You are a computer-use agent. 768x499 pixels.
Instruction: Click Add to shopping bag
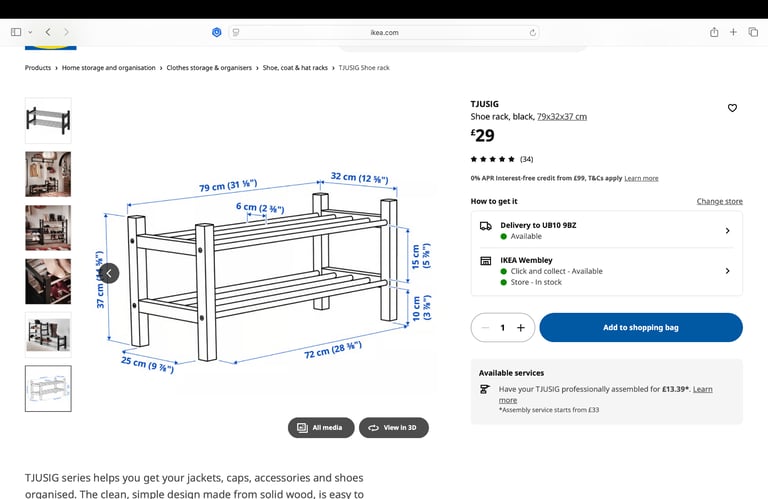pos(641,328)
